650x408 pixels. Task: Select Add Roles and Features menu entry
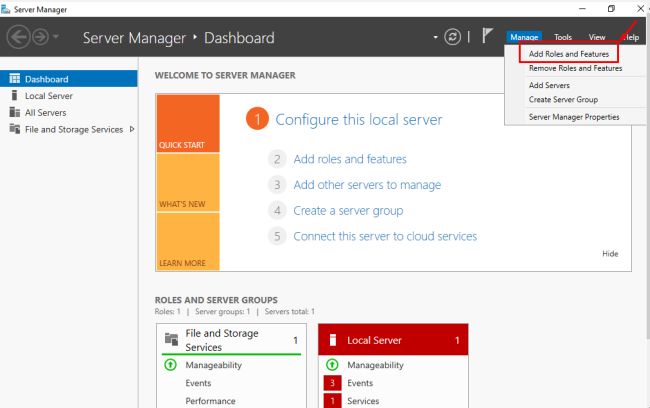coord(568,53)
